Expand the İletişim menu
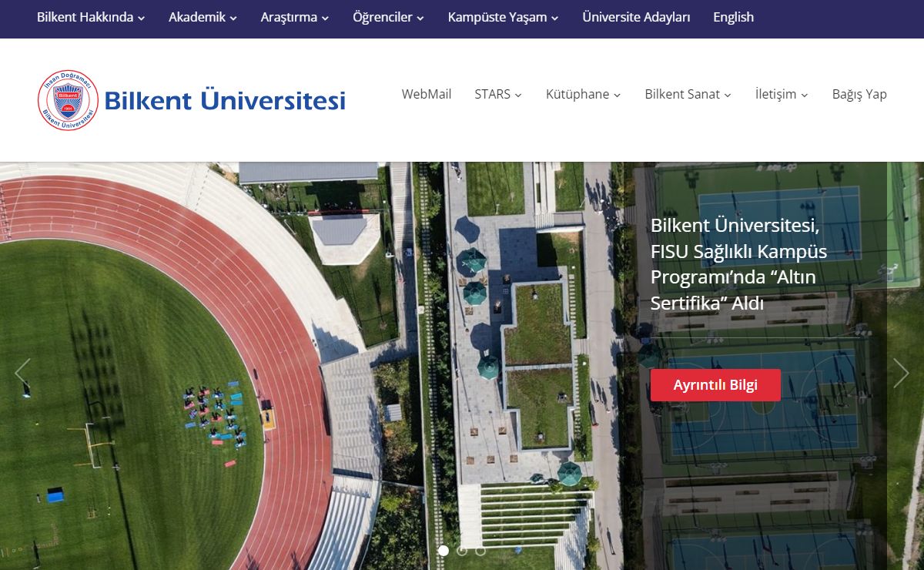This screenshot has width=924, height=570. pos(782,94)
